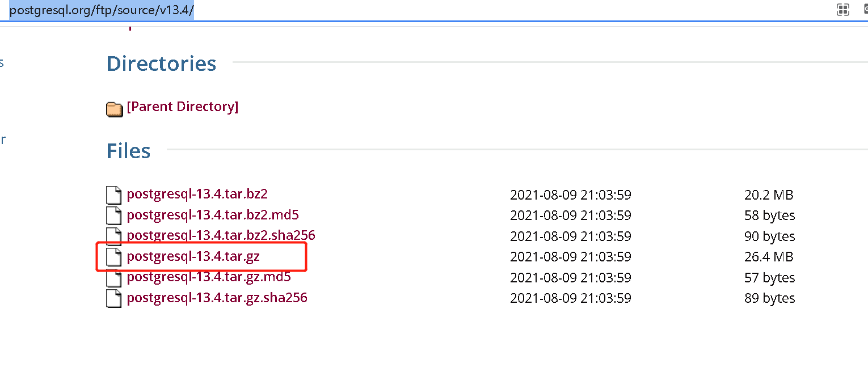
Task: Click the file icon for postgresql-13.4.tar.gz.sha256
Action: pyautogui.click(x=114, y=298)
